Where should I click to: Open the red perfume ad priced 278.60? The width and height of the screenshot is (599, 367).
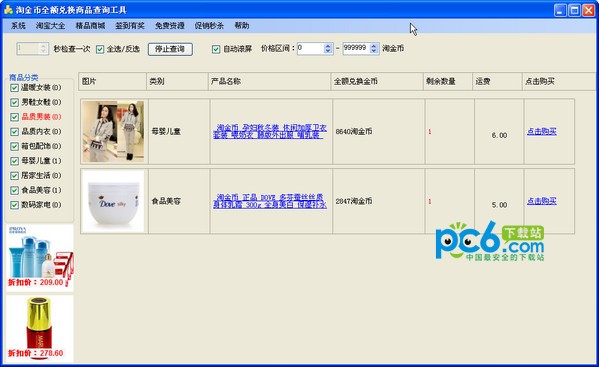(40, 328)
